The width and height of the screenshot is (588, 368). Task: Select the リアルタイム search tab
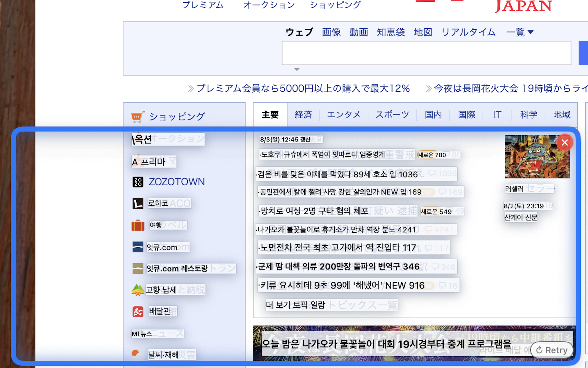click(x=468, y=32)
